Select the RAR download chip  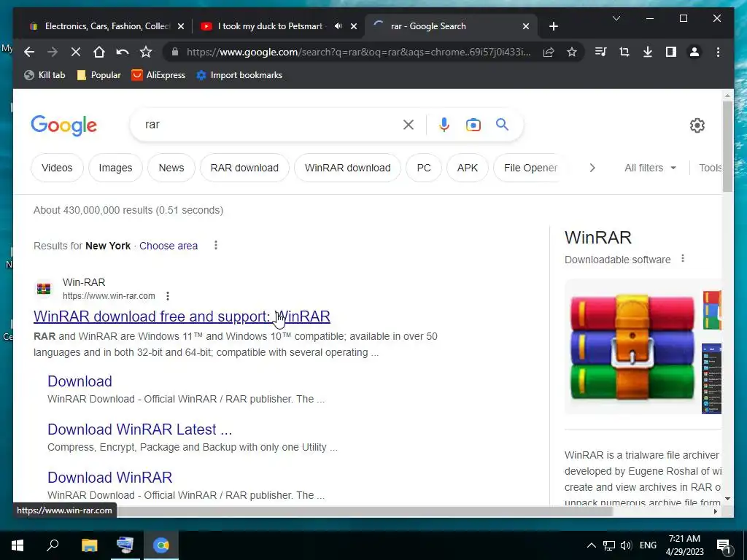244,168
